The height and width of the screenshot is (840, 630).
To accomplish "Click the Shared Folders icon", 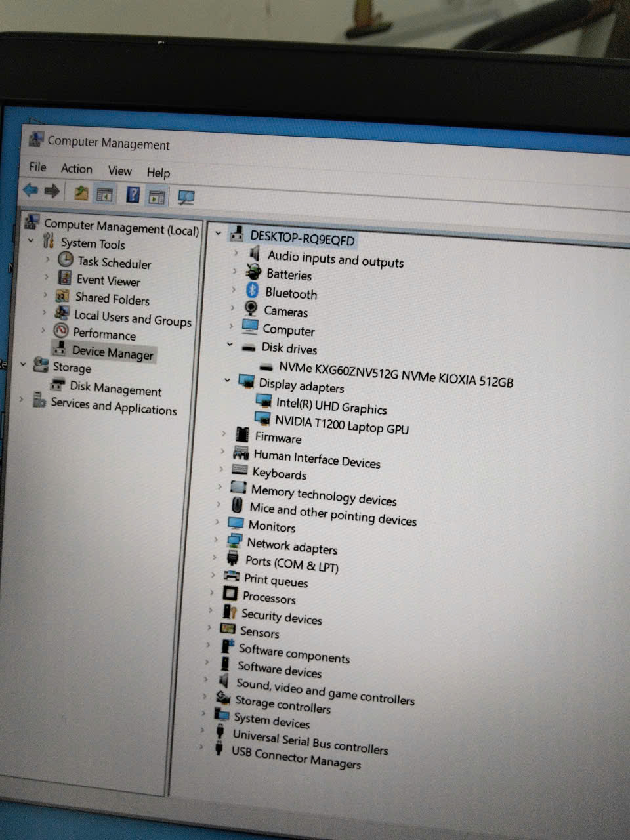I will pos(63,296).
